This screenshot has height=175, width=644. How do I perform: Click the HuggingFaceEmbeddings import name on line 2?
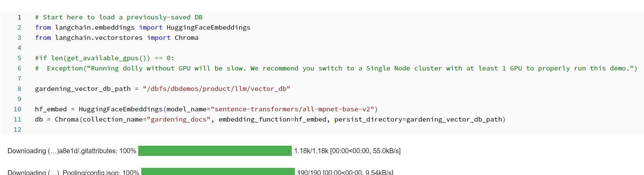208,28
